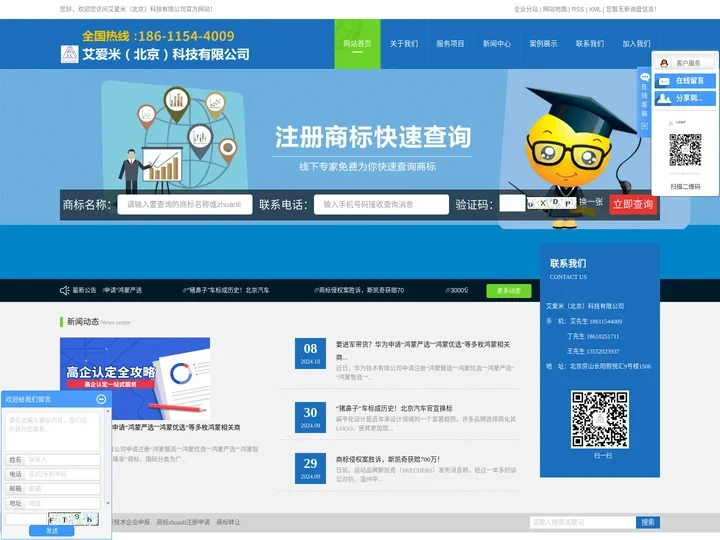
Task: Click the RSS link in the top bar
Action: point(578,9)
